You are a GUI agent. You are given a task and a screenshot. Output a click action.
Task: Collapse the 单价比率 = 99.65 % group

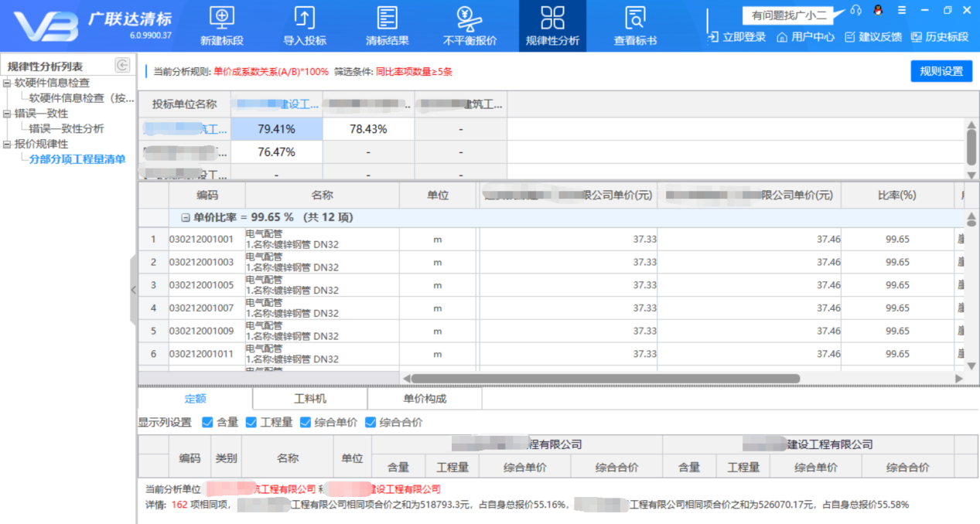click(185, 218)
